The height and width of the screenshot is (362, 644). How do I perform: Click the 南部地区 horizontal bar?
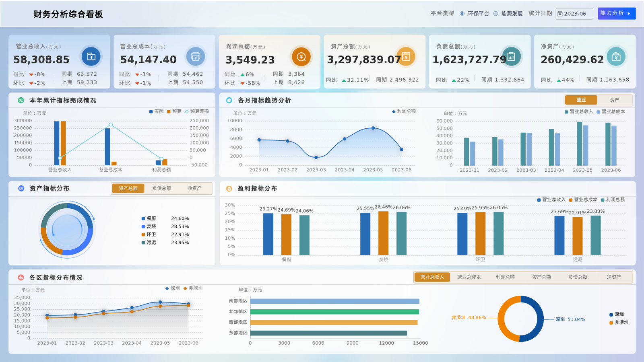pyautogui.click(x=335, y=301)
